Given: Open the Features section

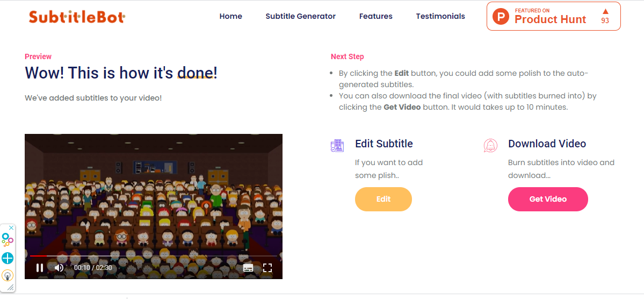Looking at the screenshot, I should point(376,17).
